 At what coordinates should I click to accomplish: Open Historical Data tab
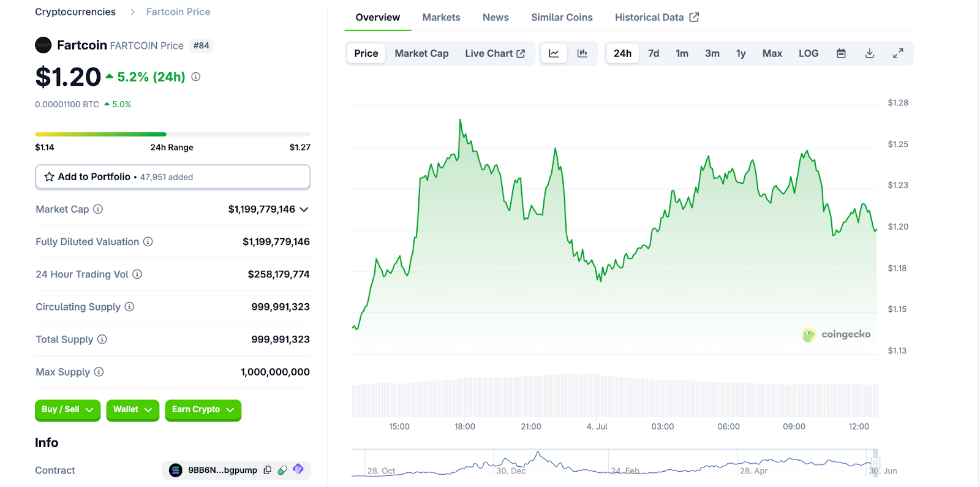click(x=657, y=17)
